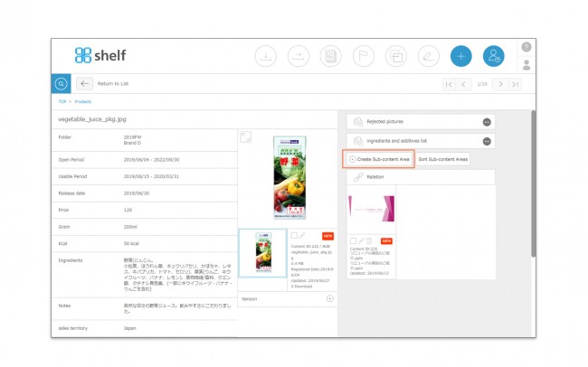Click the Gram value 200ml
Screen dimensions: 588x367
coord(130,227)
